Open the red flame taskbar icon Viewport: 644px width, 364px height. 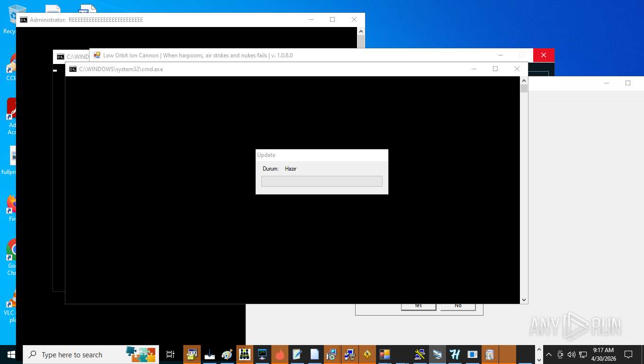coord(280,355)
